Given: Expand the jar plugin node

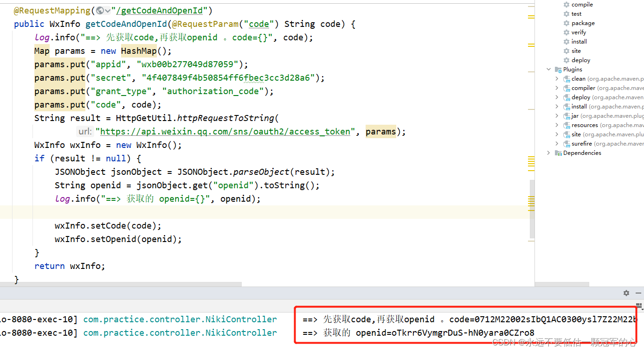Looking at the screenshot, I should (557, 116).
